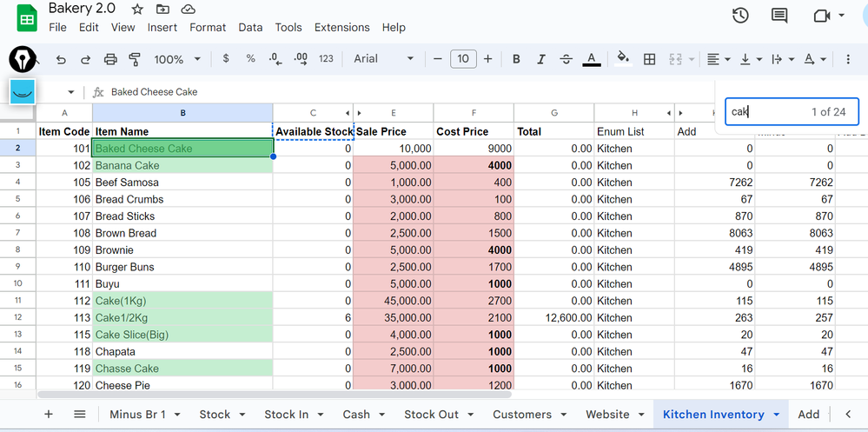The width and height of the screenshot is (868, 432).
Task: Open the Data menu
Action: click(x=250, y=27)
